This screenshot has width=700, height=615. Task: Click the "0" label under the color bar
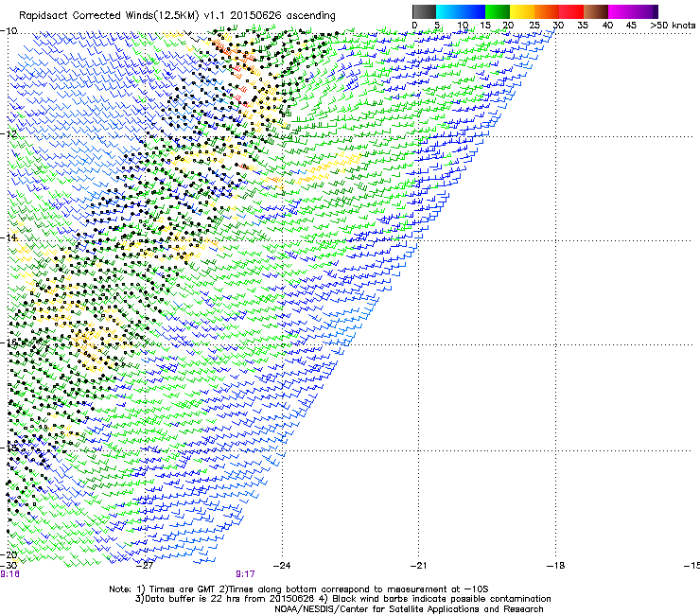(414, 26)
